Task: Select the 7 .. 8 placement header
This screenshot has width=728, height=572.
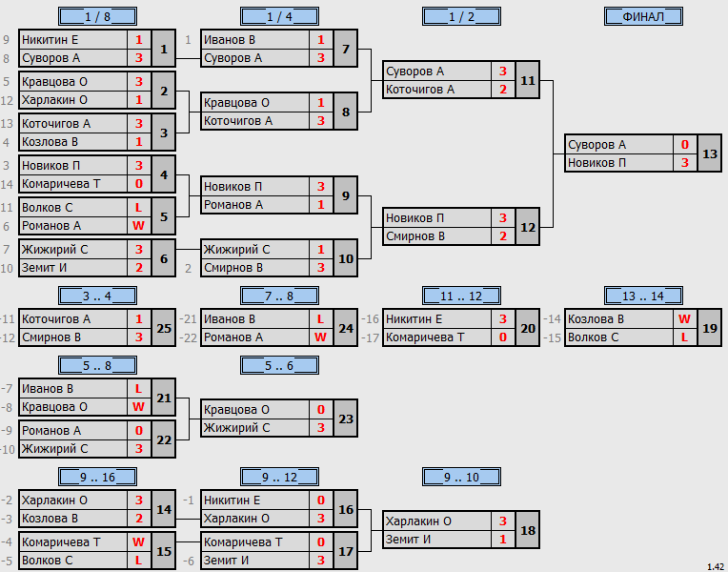Action: click(x=279, y=296)
